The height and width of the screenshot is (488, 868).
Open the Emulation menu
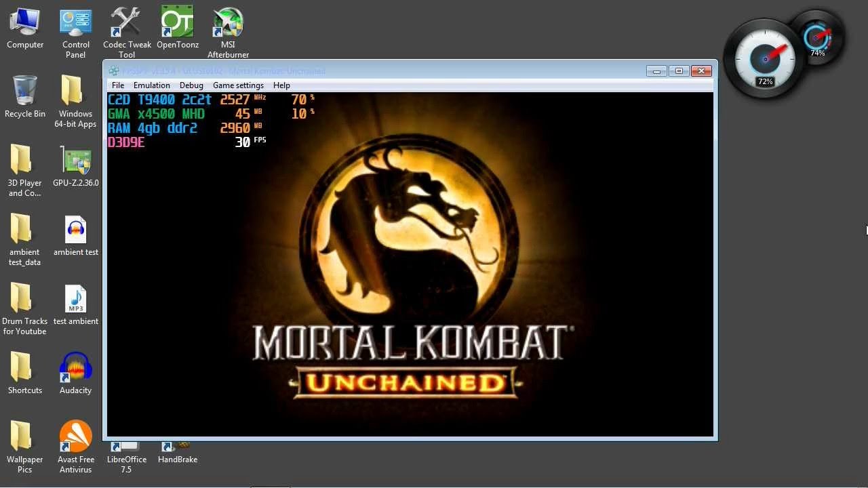tap(152, 85)
